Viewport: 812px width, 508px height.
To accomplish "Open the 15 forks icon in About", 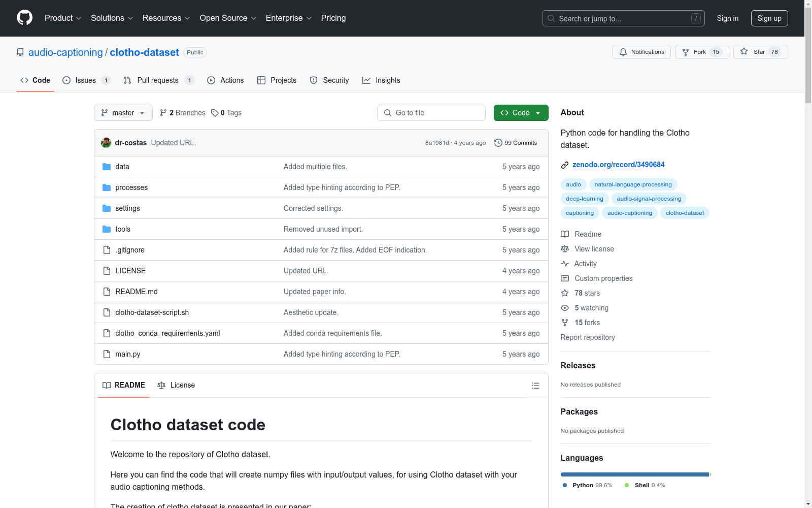I will click(x=565, y=323).
